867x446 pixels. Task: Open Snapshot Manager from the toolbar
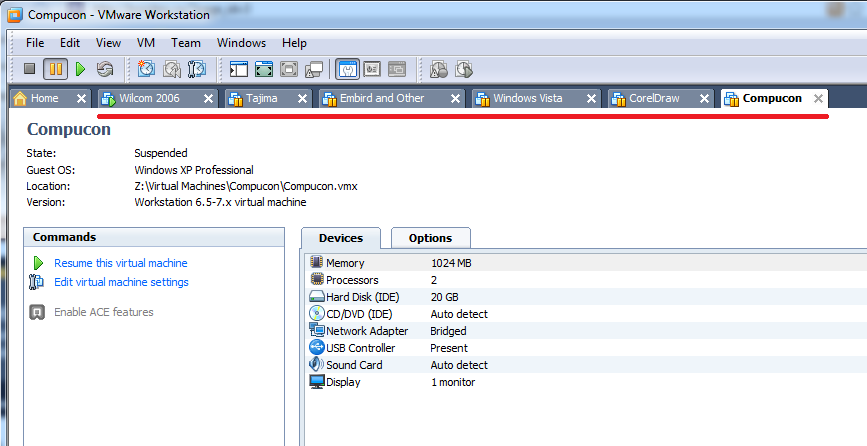197,70
